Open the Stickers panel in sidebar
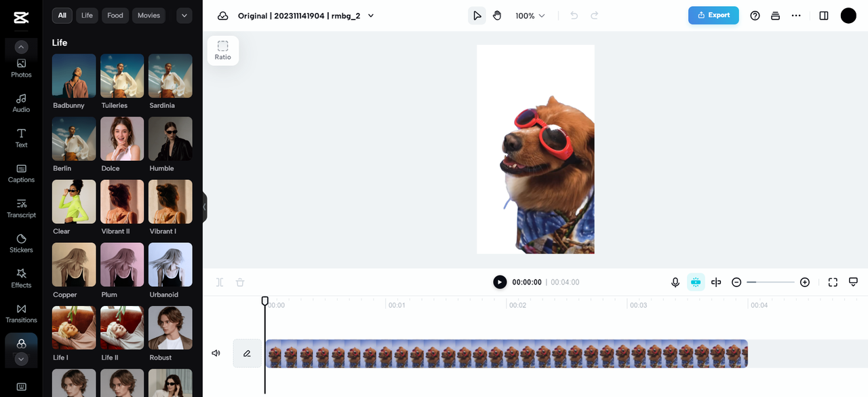The image size is (868, 397). (x=21, y=244)
